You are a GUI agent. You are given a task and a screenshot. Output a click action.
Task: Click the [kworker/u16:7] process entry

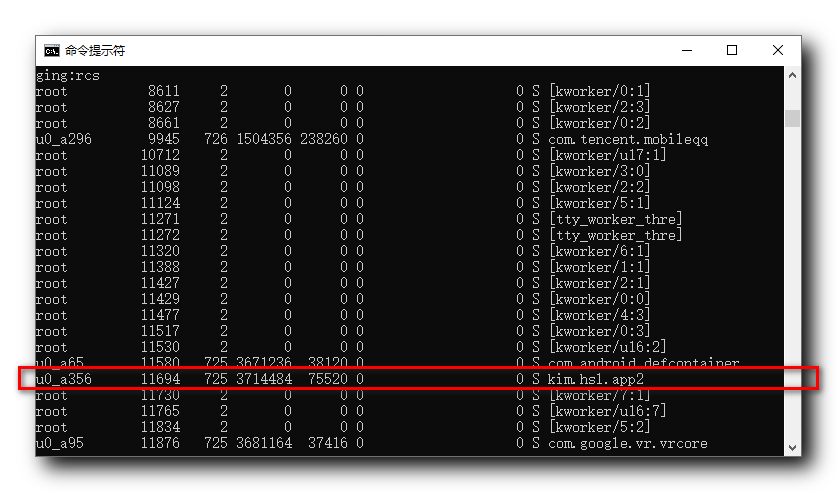click(607, 411)
